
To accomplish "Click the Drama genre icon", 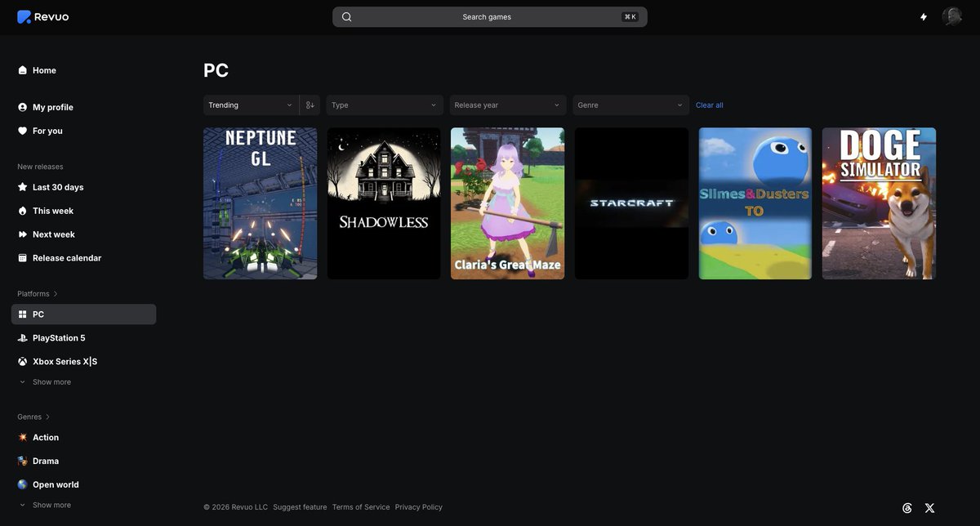I will 22,461.
